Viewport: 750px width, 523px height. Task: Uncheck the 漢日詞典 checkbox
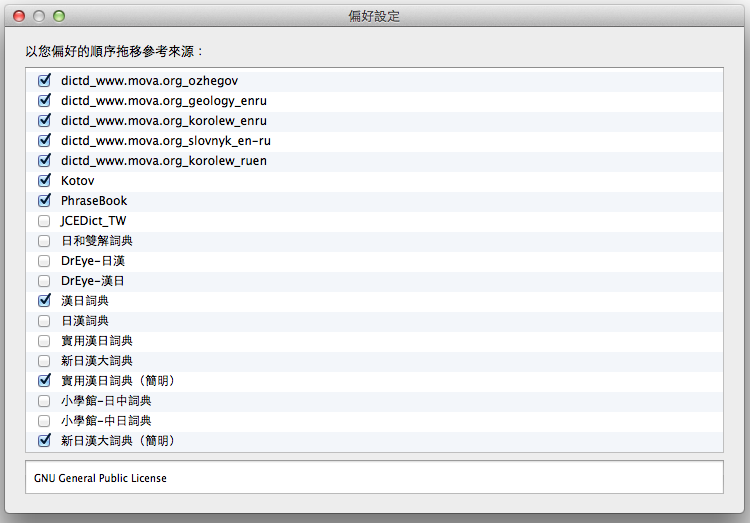pos(44,301)
